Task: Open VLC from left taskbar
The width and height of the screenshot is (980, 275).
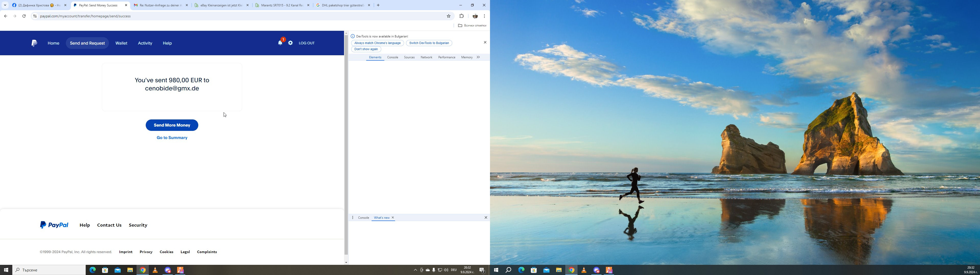Action: (155, 270)
